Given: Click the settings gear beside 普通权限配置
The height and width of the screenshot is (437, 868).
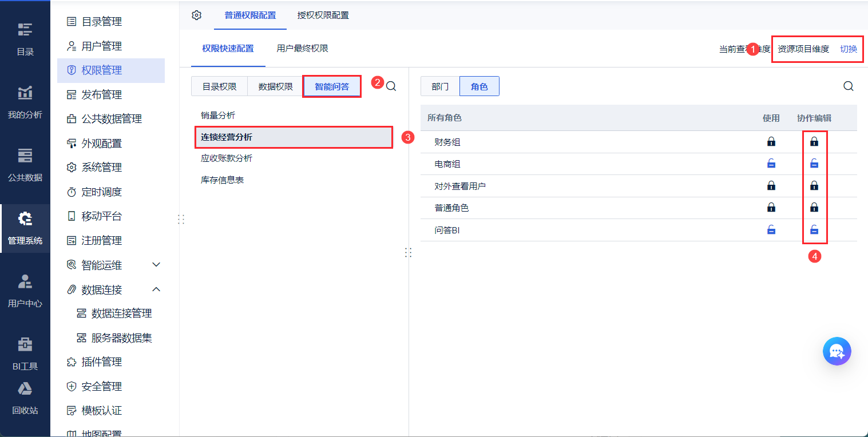Looking at the screenshot, I should [x=197, y=15].
